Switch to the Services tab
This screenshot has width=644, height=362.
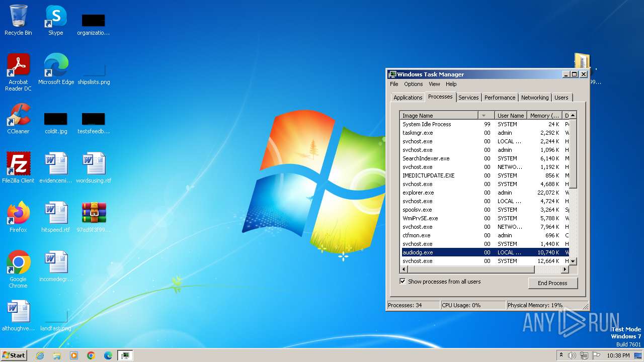[x=468, y=98]
